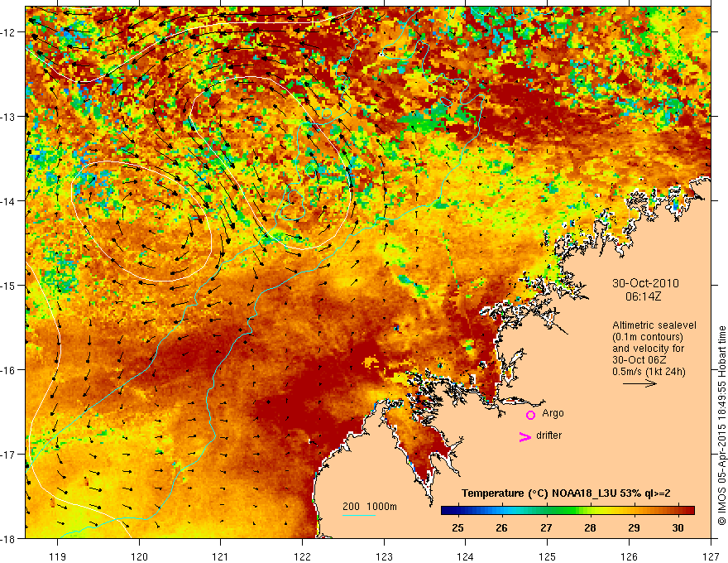Click the magenta drifter arrowhead legend symbol

[524, 436]
